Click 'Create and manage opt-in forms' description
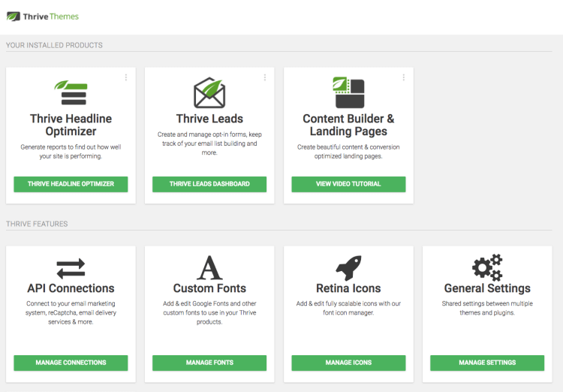This screenshot has width=563, height=392. click(209, 143)
